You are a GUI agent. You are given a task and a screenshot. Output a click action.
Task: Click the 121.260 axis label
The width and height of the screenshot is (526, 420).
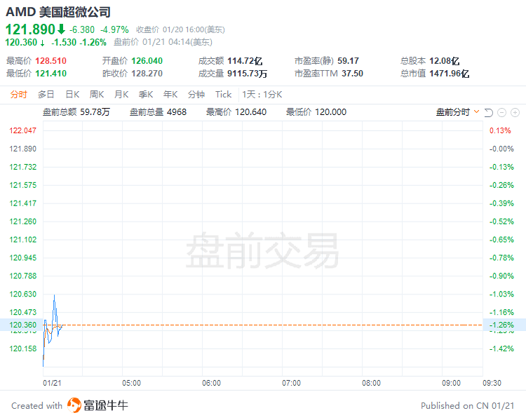pyautogui.click(x=23, y=222)
